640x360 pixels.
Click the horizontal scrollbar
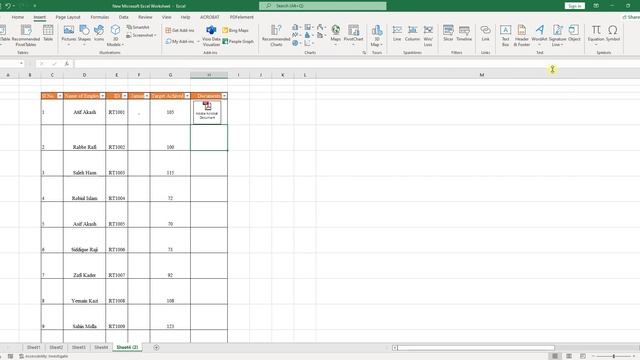point(476,348)
